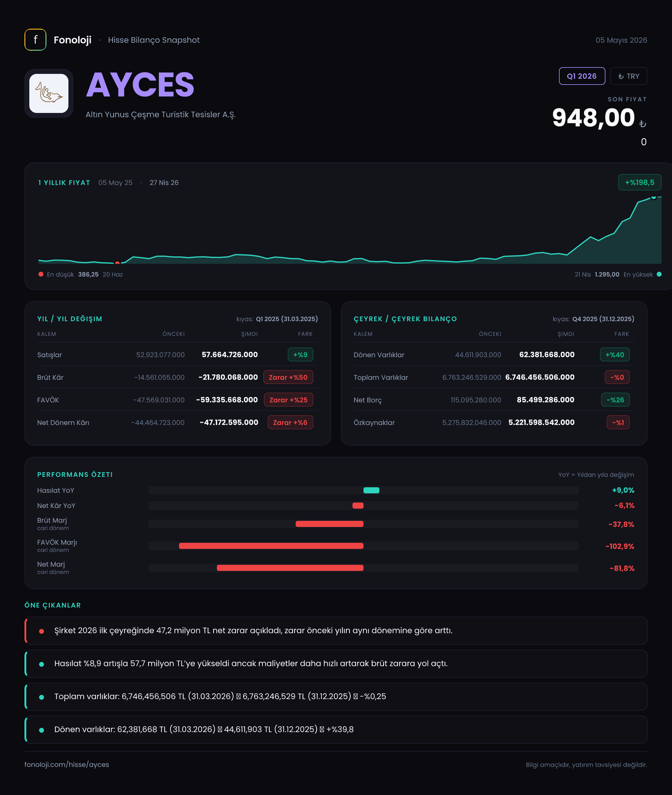Click Dönen Varlıklar value 62.381.668.000

(x=547, y=354)
